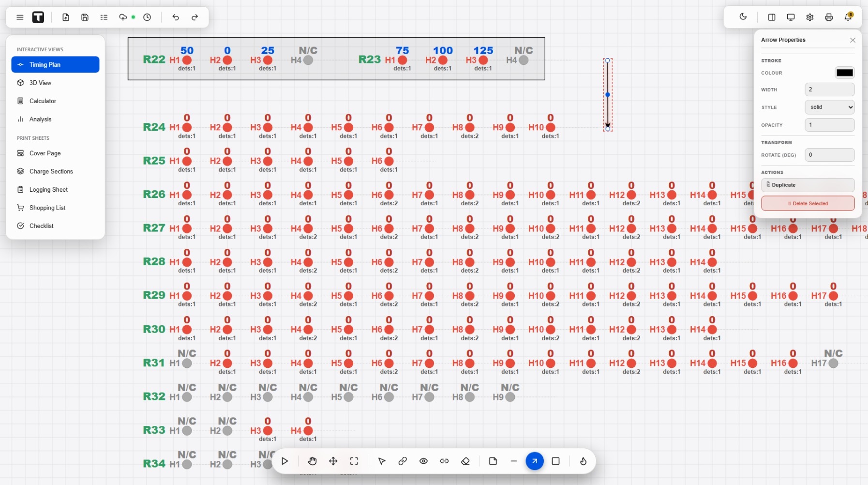This screenshot has width=868, height=485.
Task: Click the Rotate (deg) input field
Action: [829, 155]
